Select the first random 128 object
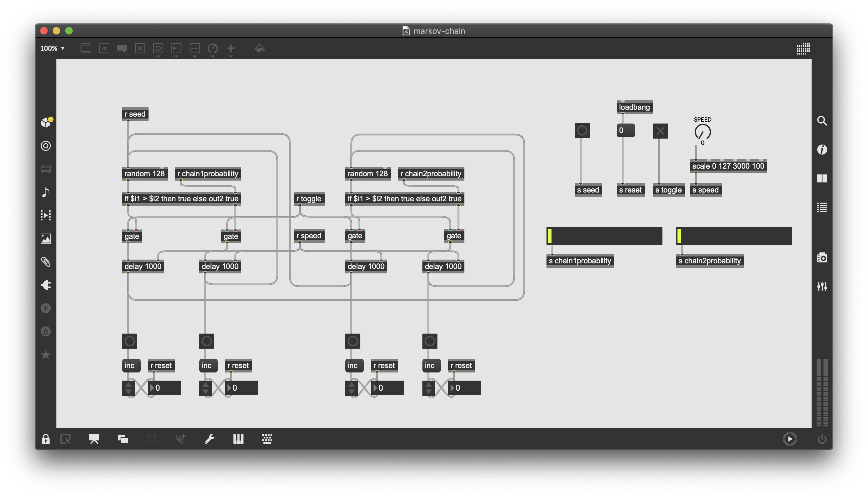 coord(145,174)
